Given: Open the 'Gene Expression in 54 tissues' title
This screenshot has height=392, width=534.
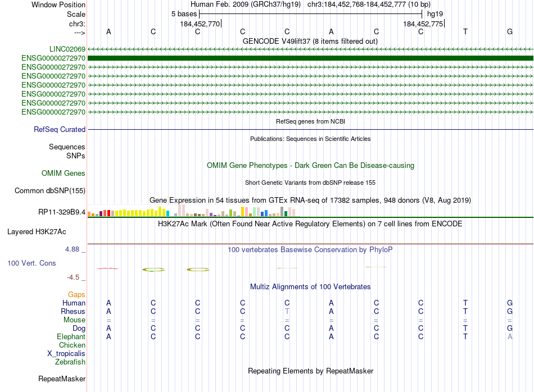Looking at the screenshot, I should pyautogui.click(x=310, y=200).
